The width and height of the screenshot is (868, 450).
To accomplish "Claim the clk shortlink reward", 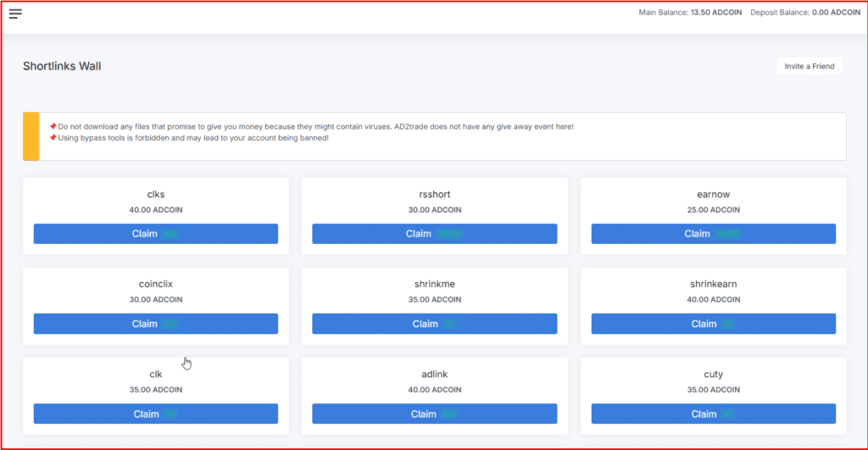I will (155, 414).
